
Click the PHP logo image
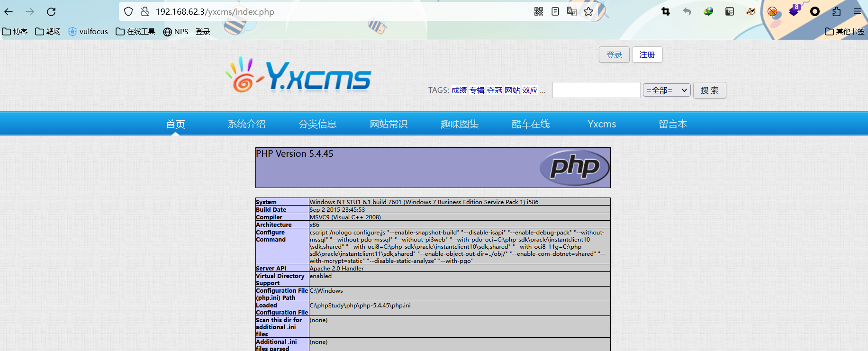coord(575,168)
